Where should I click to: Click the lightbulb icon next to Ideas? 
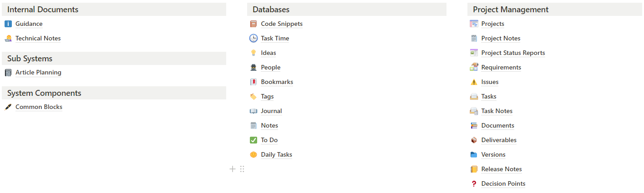point(254,53)
